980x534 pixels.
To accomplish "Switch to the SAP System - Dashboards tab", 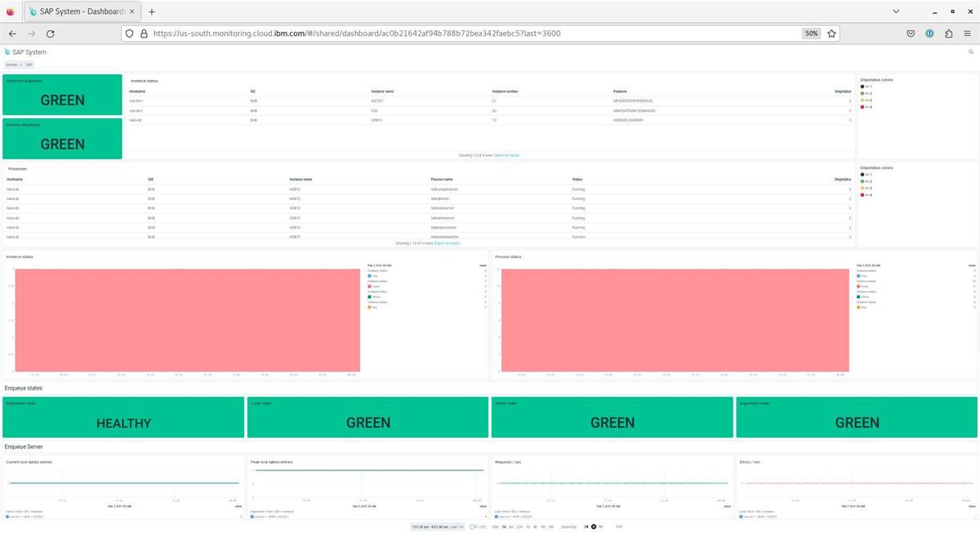I will 78,11.
